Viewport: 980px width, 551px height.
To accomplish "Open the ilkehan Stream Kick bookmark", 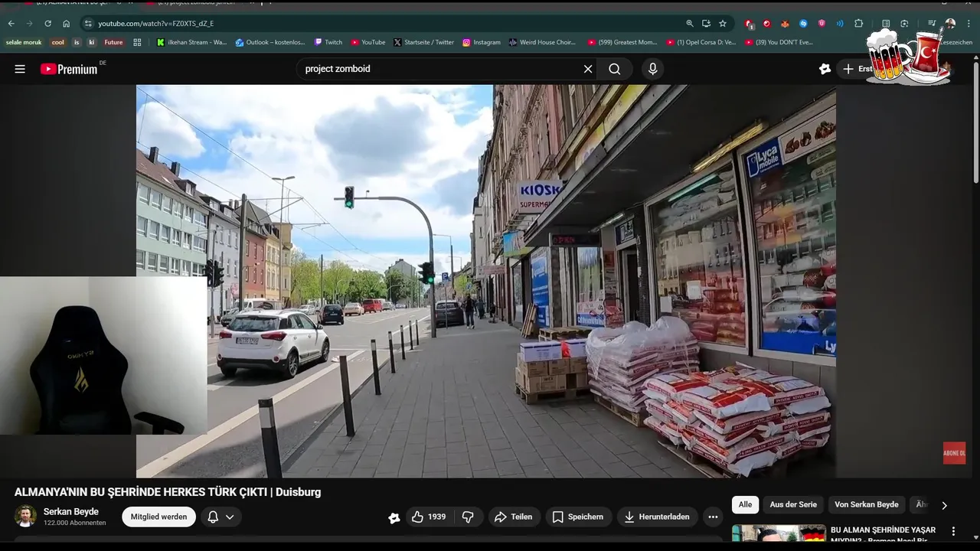I will 191,42.
